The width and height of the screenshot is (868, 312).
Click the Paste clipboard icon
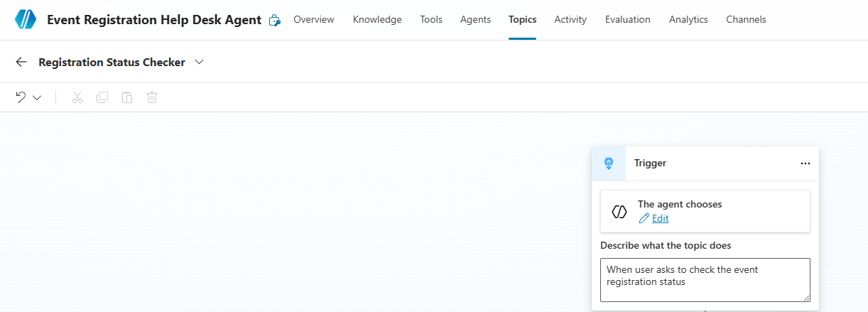[127, 97]
